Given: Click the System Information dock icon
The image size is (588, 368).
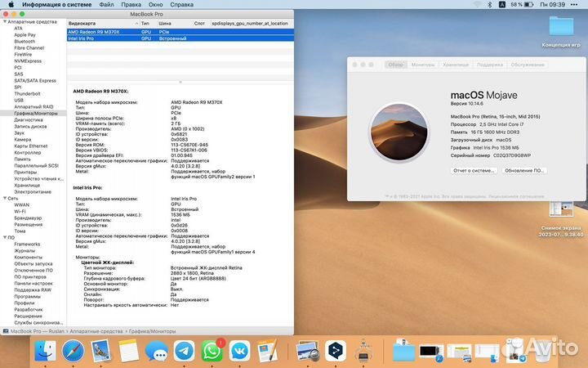Looking at the screenshot, I should click(363, 351).
